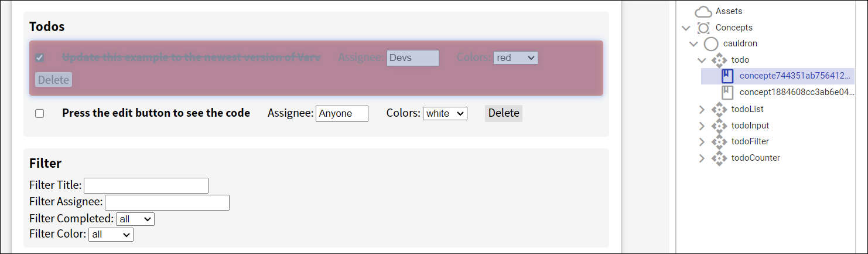Viewport: 868px width, 254px height.
Task: Click the concept1884608 bookmark icon
Action: pyautogui.click(x=727, y=92)
